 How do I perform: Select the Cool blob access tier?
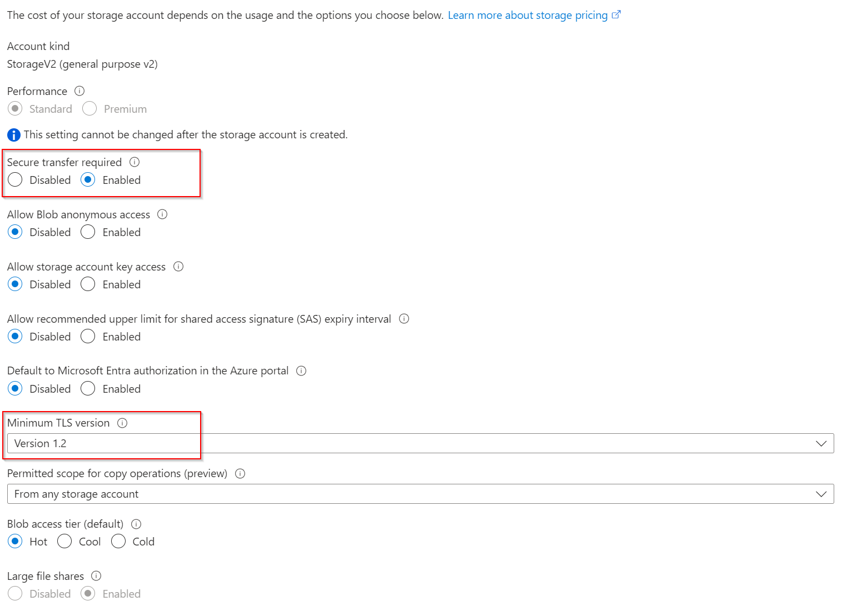(64, 542)
